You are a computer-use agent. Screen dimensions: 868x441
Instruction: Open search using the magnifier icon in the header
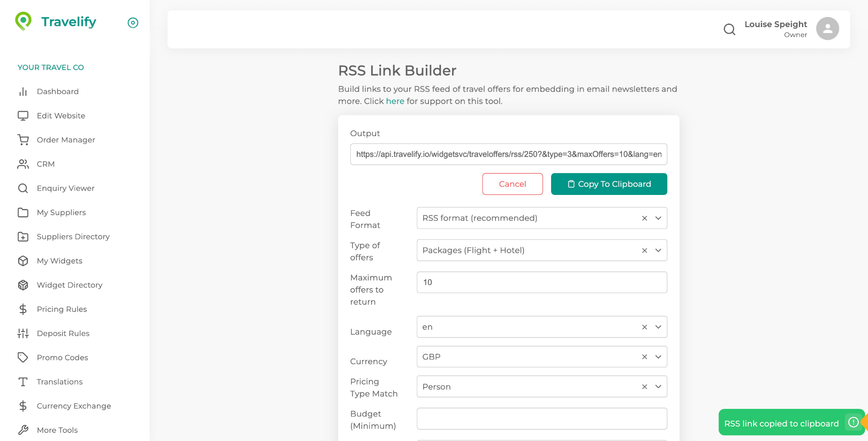point(729,29)
